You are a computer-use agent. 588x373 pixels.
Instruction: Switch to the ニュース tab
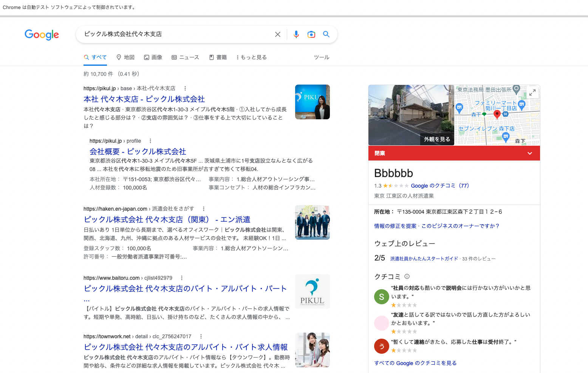point(185,57)
